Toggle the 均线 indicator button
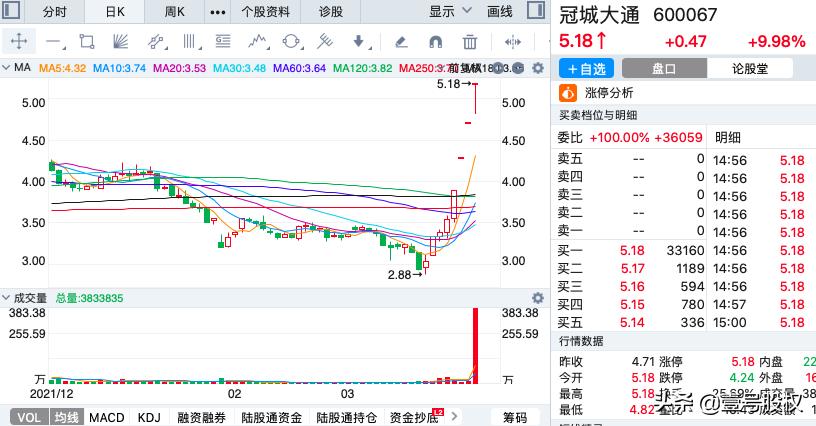Viewport: 816px width, 426px height. (67, 417)
